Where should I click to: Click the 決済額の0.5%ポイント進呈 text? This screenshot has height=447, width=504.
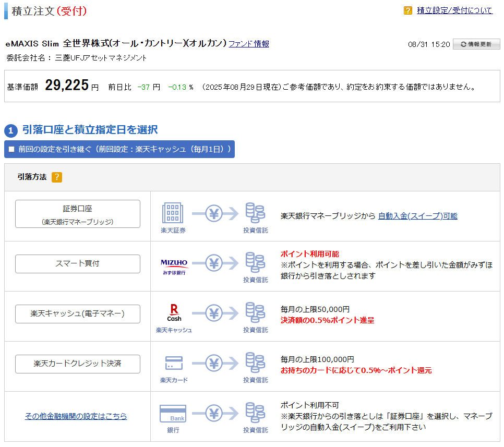click(x=327, y=320)
